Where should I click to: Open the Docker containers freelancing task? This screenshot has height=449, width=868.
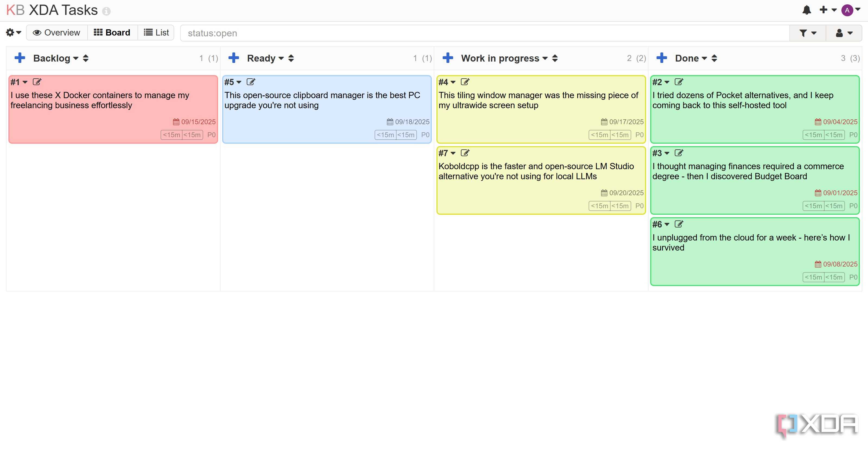(100, 100)
